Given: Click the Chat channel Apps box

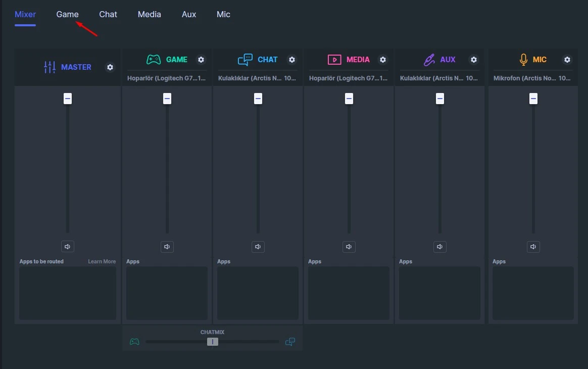Looking at the screenshot, I should click(x=258, y=293).
